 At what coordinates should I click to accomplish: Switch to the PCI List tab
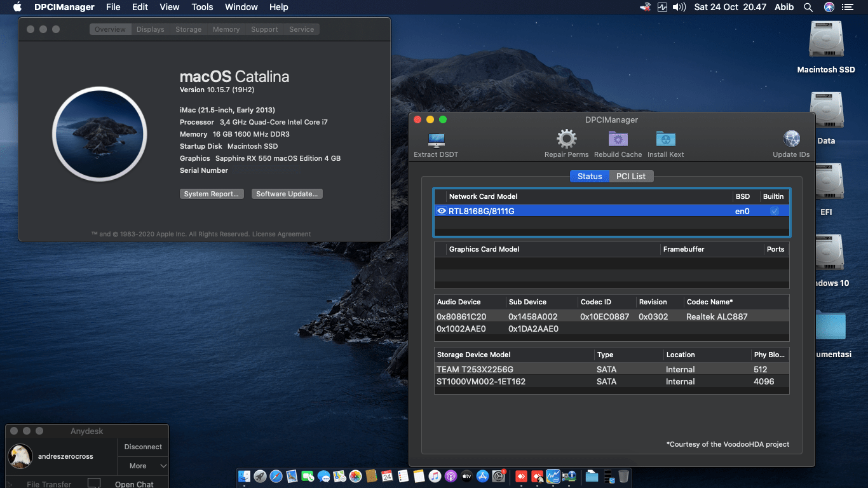(x=631, y=176)
